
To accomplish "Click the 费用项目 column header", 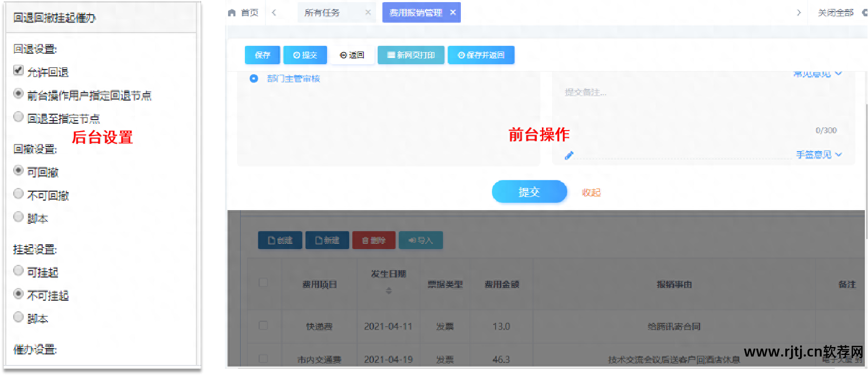I will point(320,284).
